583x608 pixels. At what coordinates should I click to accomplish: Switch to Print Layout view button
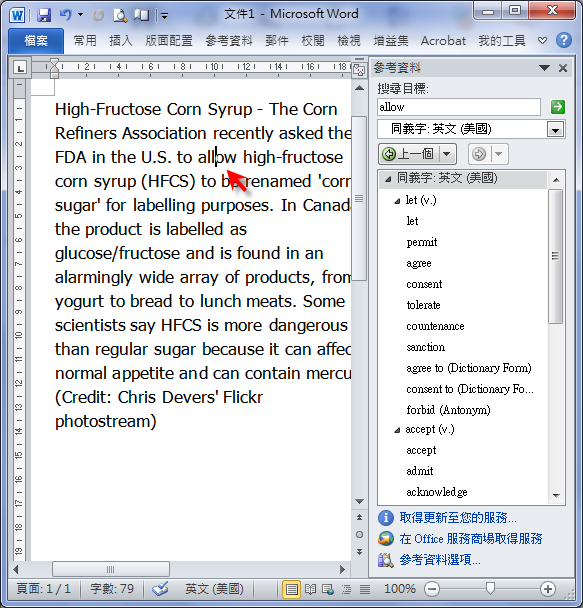click(x=292, y=589)
